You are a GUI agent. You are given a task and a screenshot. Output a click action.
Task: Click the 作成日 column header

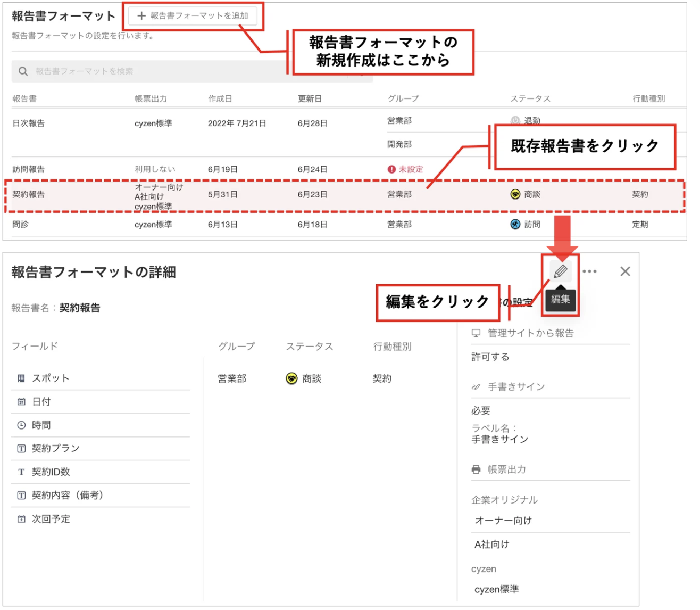220,98
